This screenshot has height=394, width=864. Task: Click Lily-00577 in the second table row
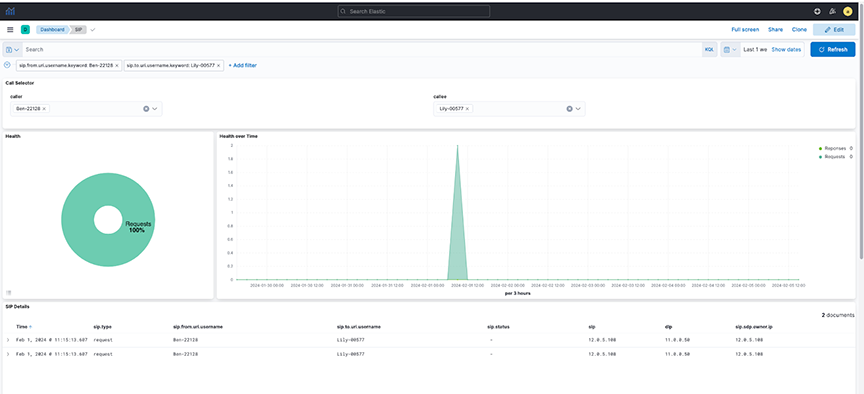[x=350, y=354]
